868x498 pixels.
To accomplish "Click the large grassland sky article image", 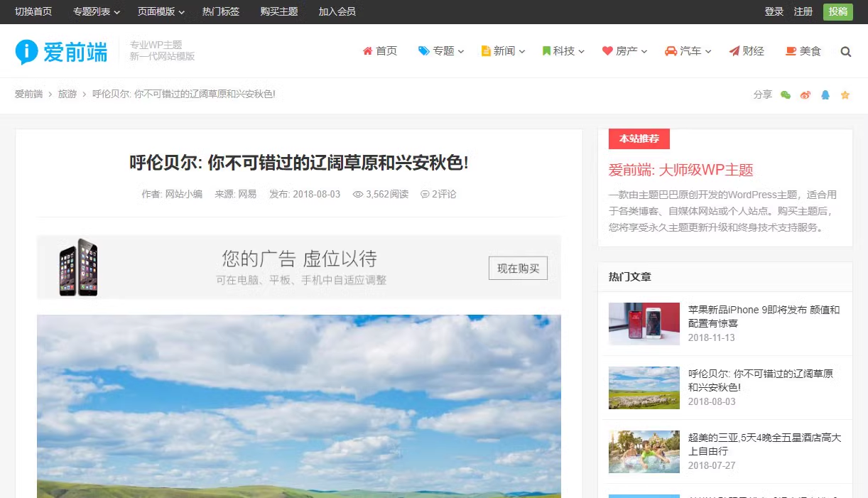I will pyautogui.click(x=299, y=406).
